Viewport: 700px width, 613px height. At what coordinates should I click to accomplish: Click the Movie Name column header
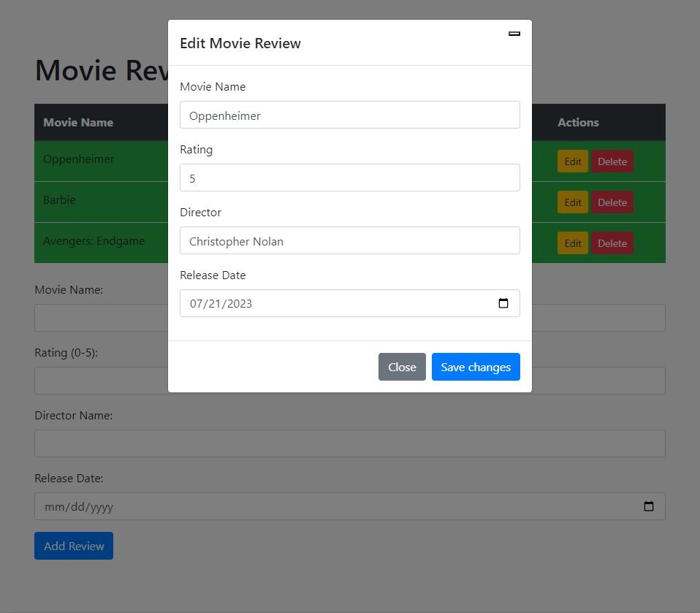(78, 122)
